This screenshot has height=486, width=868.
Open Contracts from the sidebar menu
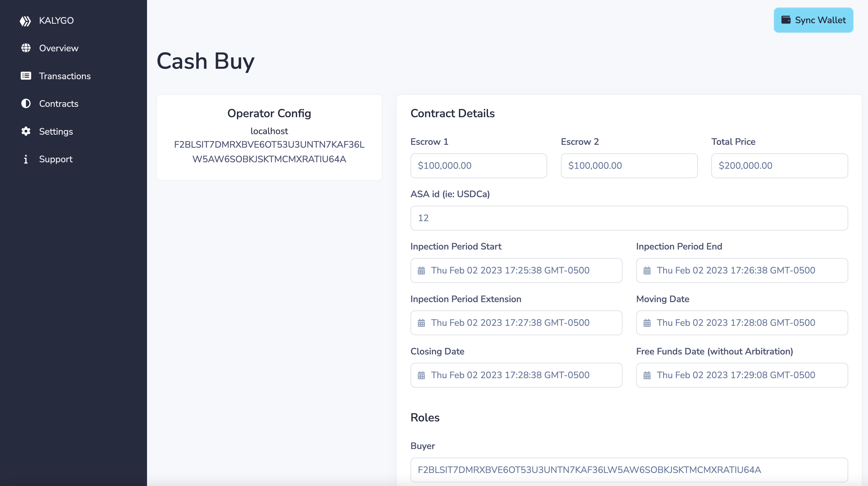coord(59,104)
